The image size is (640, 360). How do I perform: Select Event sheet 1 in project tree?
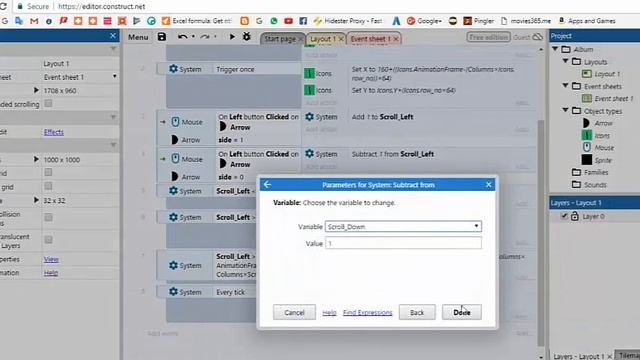[x=614, y=98]
